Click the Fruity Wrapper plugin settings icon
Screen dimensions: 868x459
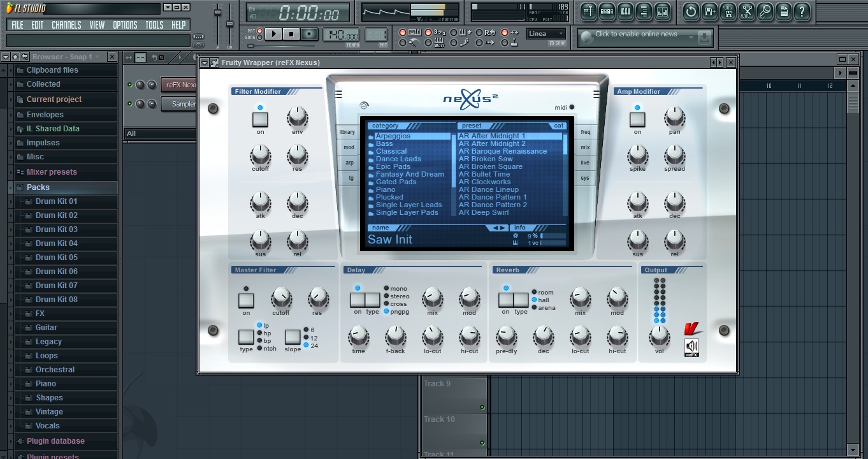(214, 62)
